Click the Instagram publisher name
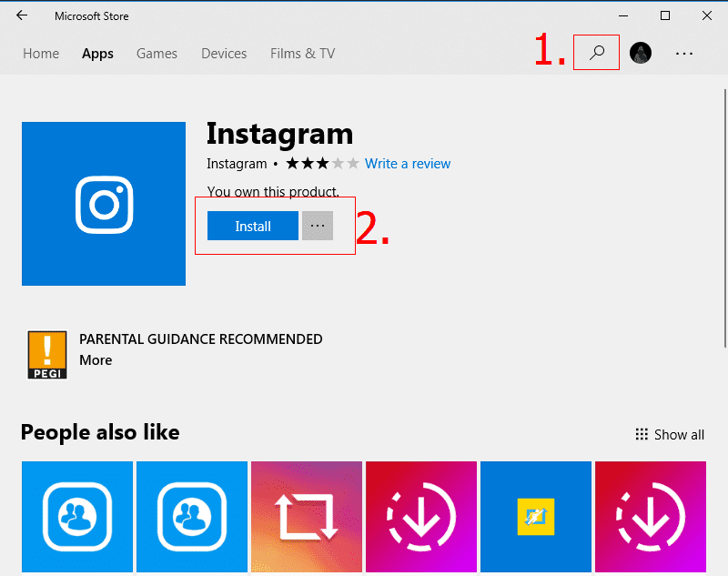The height and width of the screenshot is (576, 728). [x=237, y=164]
